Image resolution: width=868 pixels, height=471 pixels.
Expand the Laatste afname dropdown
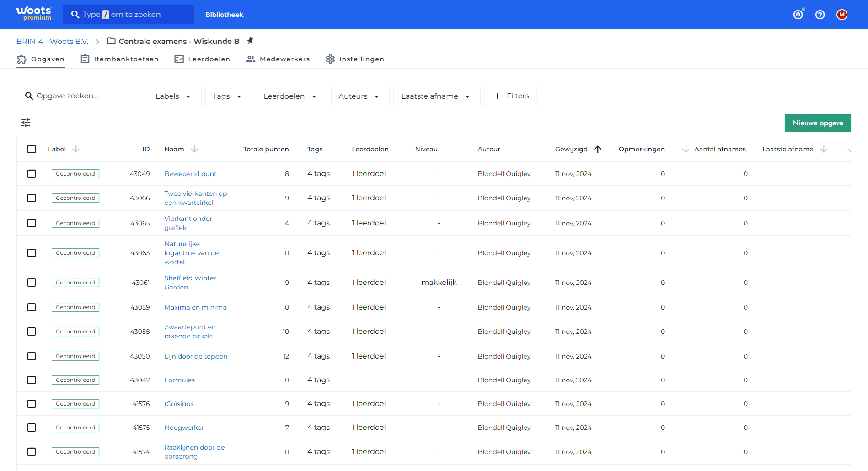[436, 96]
